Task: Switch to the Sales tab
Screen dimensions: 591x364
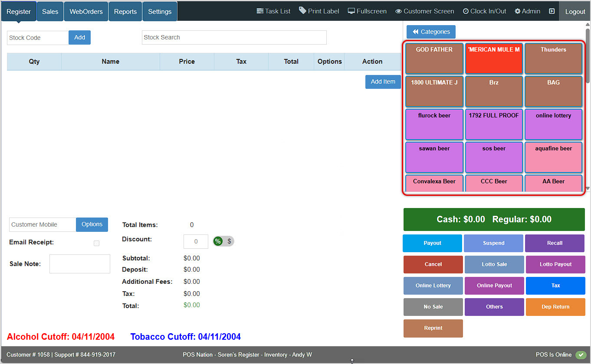Action: tap(49, 11)
